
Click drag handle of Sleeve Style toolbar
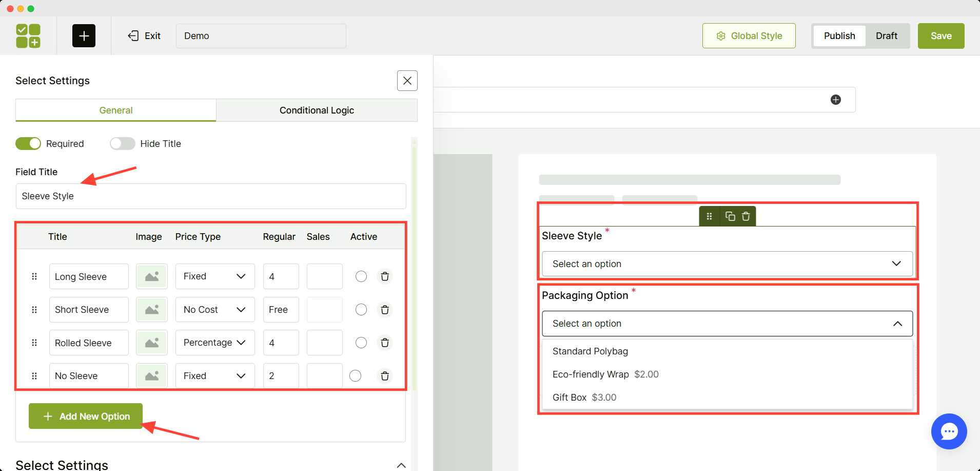709,216
